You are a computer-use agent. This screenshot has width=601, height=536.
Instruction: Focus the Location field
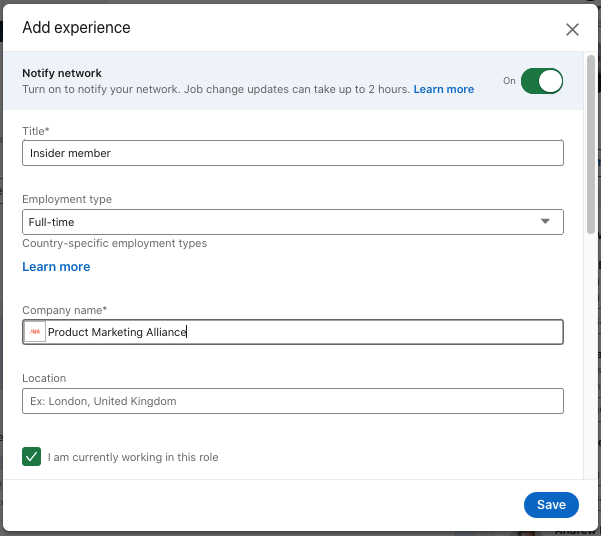point(293,401)
